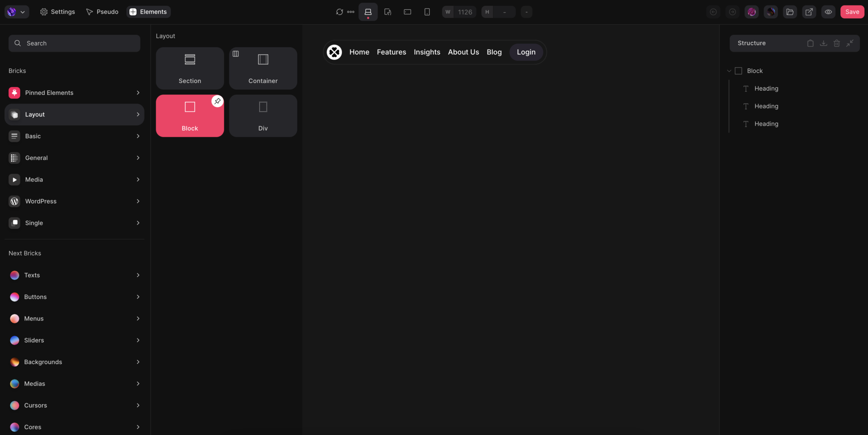Viewport: 868px width, 435px height.
Task: Click the redo arrow icon
Action: [x=732, y=12]
